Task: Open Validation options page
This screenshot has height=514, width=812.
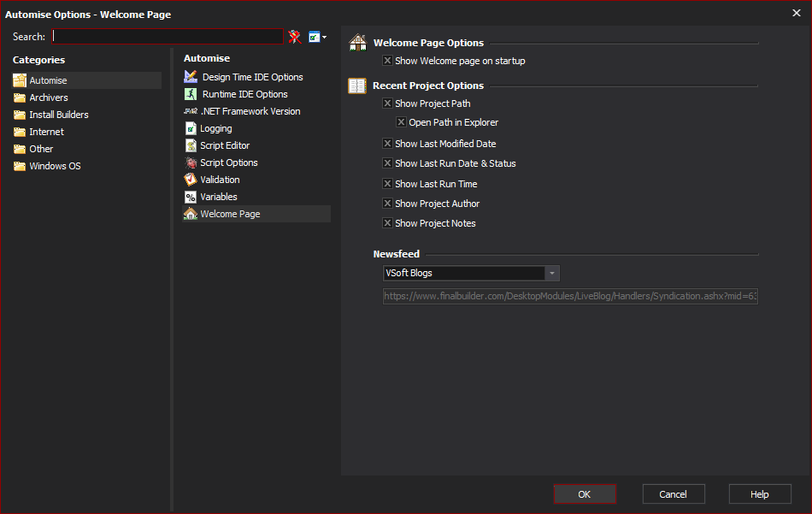Action: tap(220, 180)
